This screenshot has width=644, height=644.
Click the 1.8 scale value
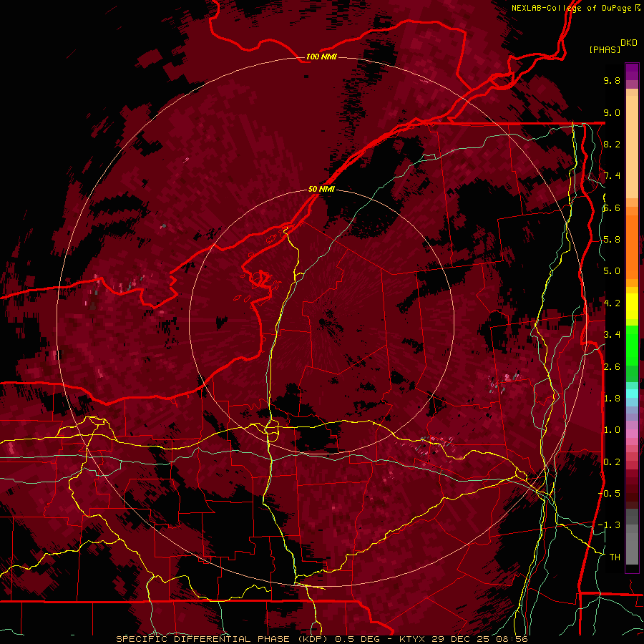coord(612,399)
